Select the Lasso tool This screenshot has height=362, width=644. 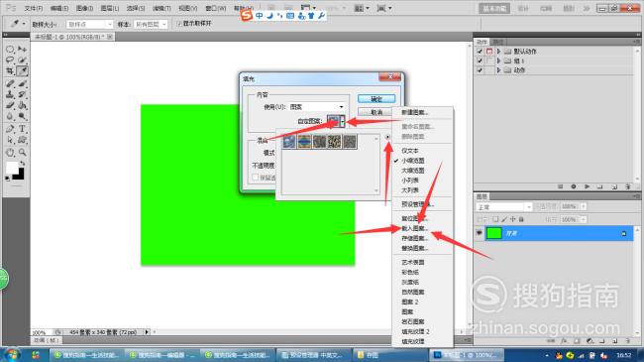click(x=10, y=60)
